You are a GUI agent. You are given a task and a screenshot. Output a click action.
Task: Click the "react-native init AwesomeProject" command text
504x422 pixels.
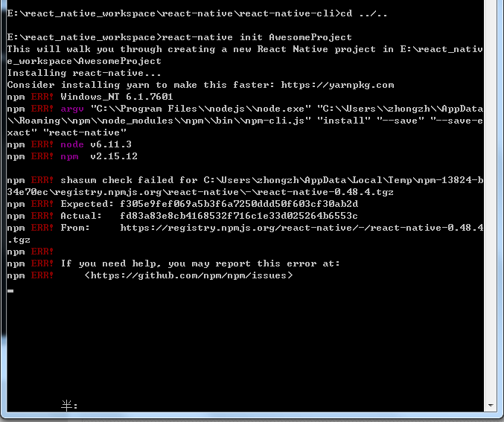[257, 37]
